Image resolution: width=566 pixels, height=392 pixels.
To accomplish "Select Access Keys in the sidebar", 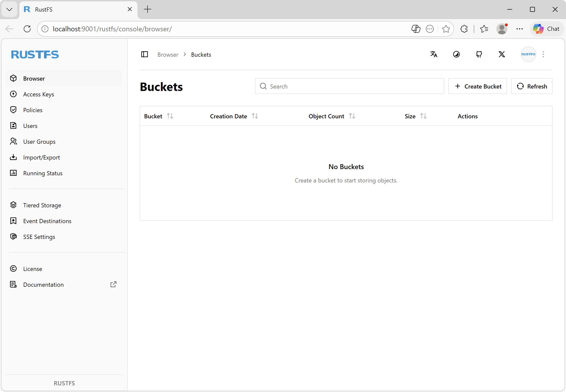I will (x=39, y=94).
